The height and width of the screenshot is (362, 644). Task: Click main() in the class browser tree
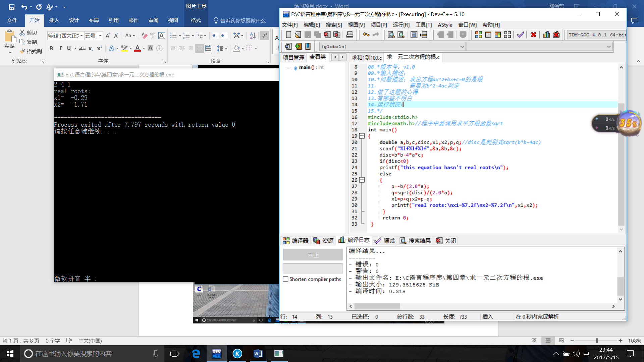pos(306,67)
